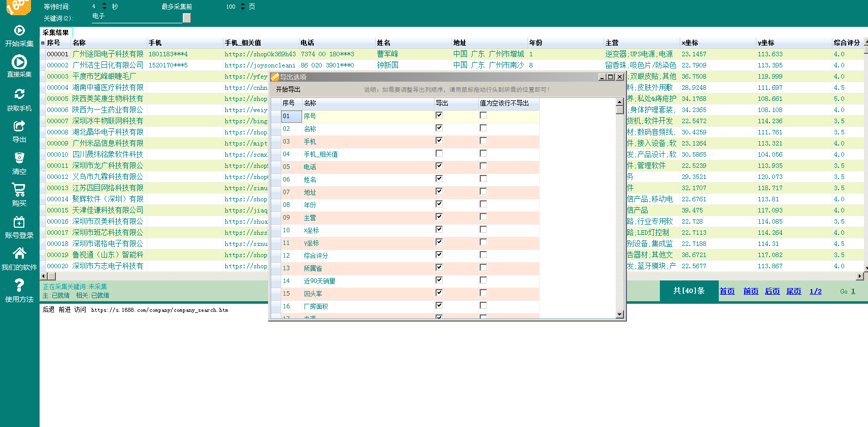
Task: Go to 前页 previous page link
Action: pos(751,291)
